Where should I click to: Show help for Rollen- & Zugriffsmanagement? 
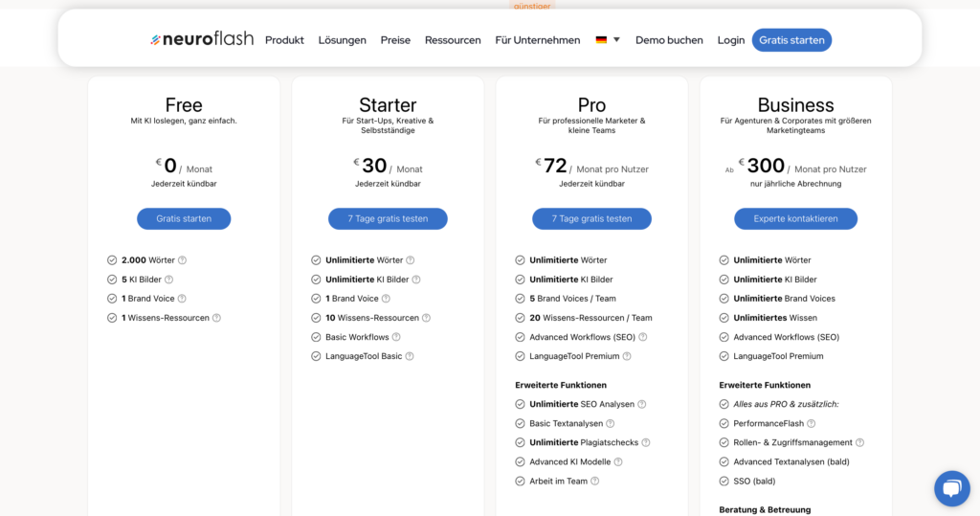pos(860,442)
